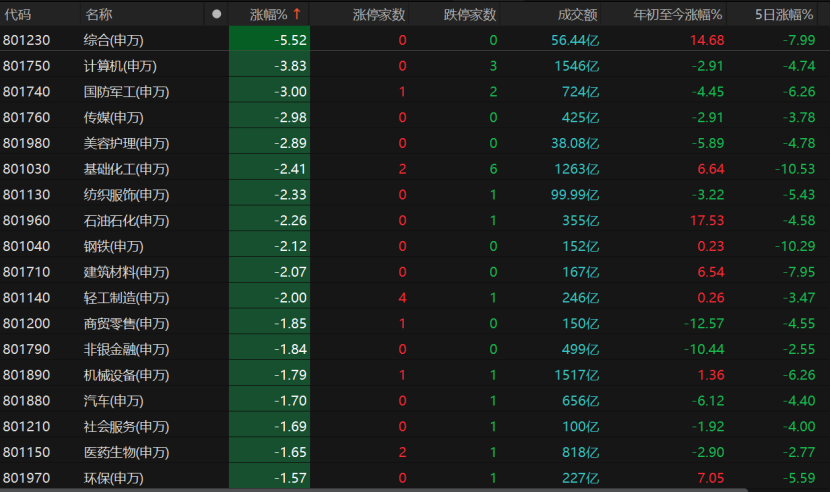Sort by 成交额 column header
The height and width of the screenshot is (492, 831).
pos(579,15)
